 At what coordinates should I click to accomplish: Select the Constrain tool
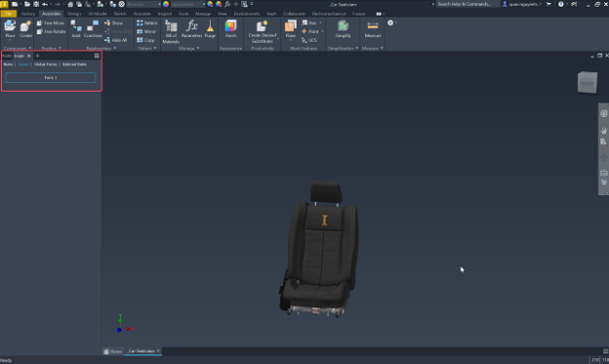[x=93, y=29]
